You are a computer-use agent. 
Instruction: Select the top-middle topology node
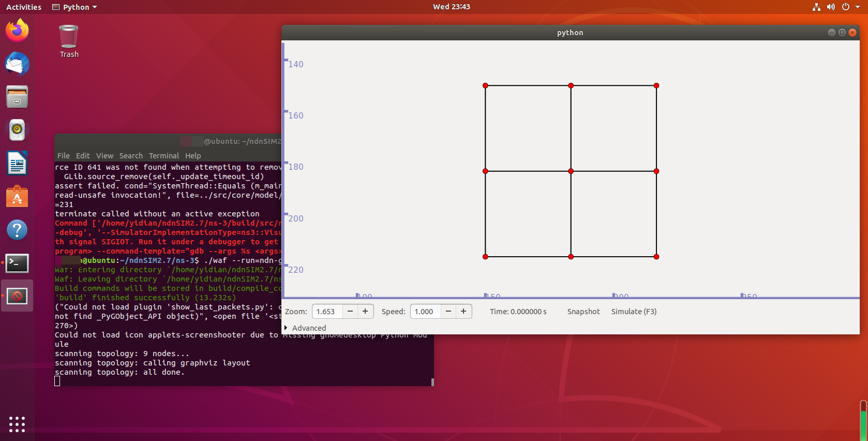[x=571, y=85]
